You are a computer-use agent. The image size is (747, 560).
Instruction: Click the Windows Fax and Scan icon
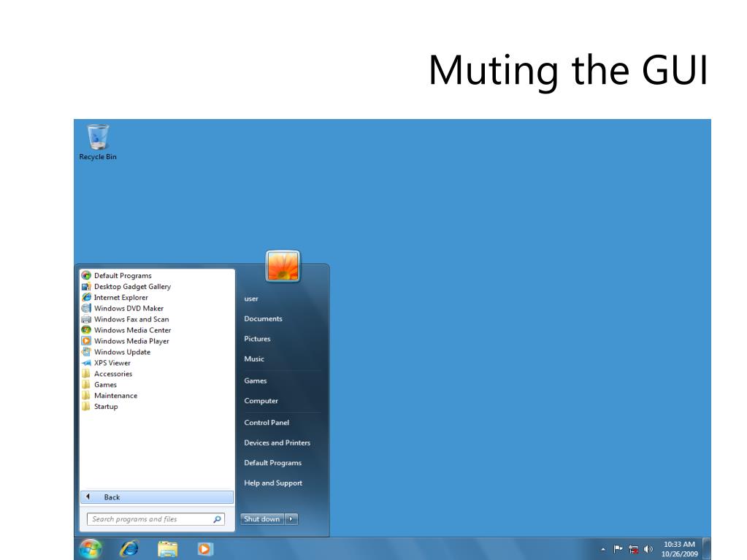click(86, 319)
